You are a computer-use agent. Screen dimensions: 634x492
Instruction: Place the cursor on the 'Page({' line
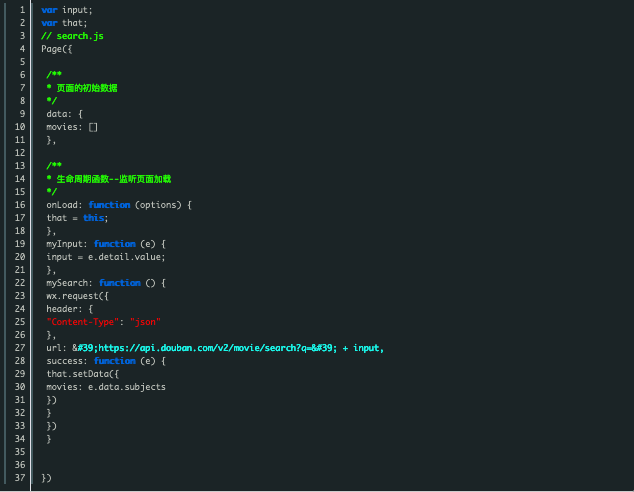57,49
